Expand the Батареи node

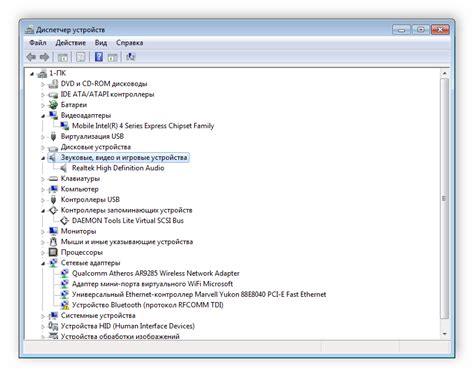pyautogui.click(x=43, y=105)
